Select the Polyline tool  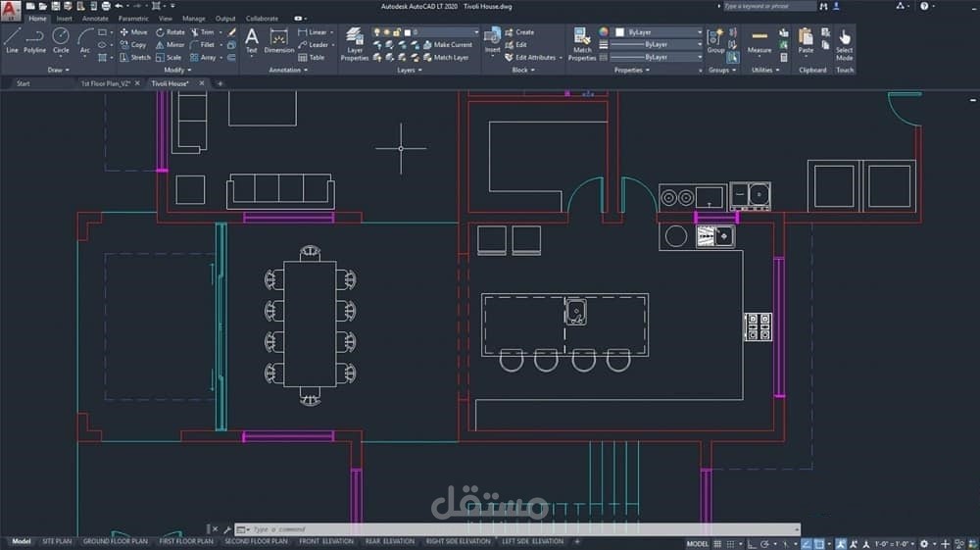[35, 40]
